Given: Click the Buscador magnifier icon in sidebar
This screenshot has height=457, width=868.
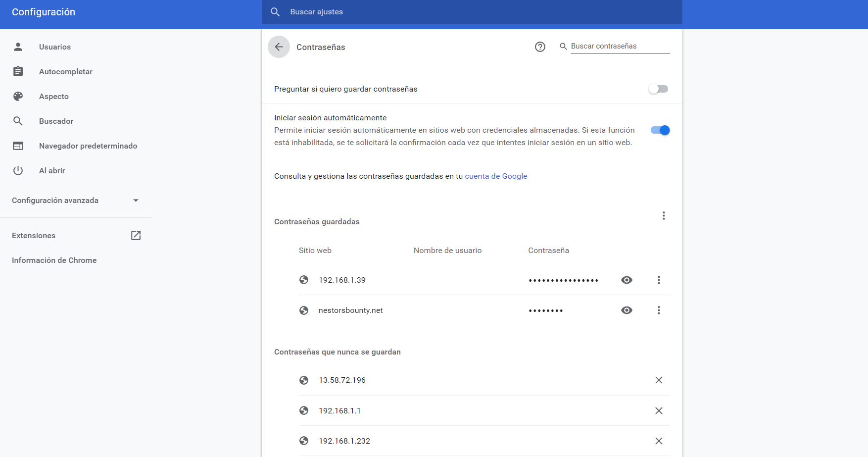Looking at the screenshot, I should [18, 121].
